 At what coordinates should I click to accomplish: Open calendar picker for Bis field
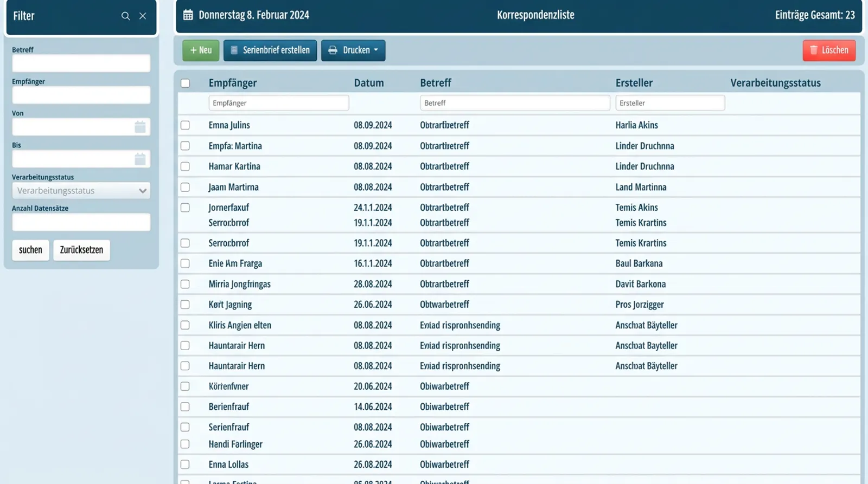(x=140, y=159)
